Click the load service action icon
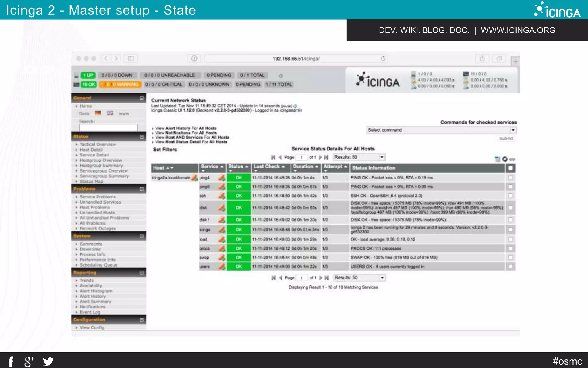Image resolution: width=588 pixels, height=368 pixels. 222,239
